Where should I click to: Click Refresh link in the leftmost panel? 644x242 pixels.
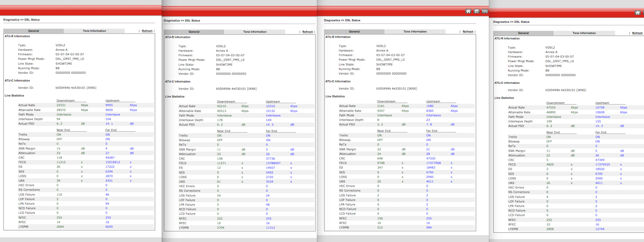pos(147,31)
